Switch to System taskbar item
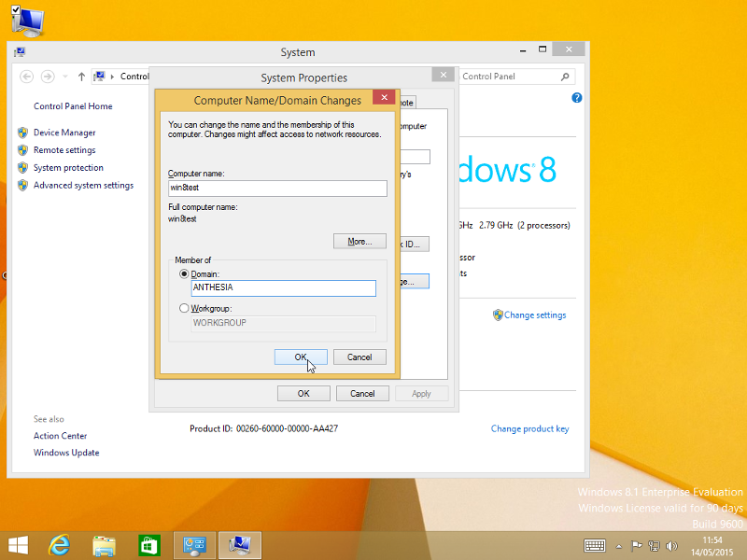This screenshot has height=560, width=747. pyautogui.click(x=240, y=546)
